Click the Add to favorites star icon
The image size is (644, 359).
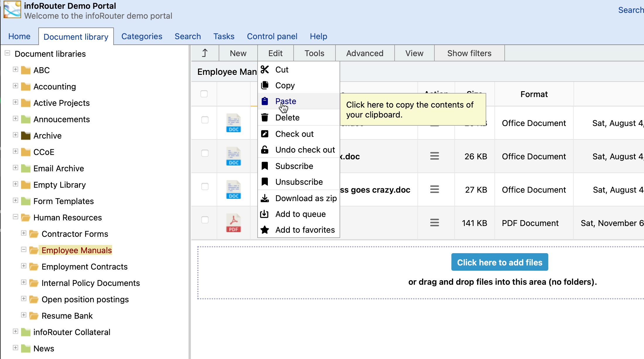pyautogui.click(x=265, y=230)
